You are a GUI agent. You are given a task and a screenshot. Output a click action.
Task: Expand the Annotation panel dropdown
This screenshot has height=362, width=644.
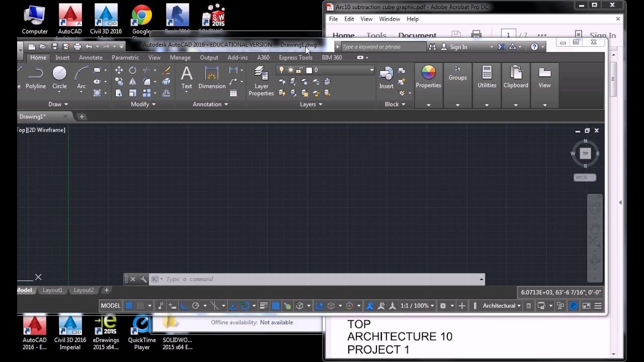pyautogui.click(x=210, y=104)
